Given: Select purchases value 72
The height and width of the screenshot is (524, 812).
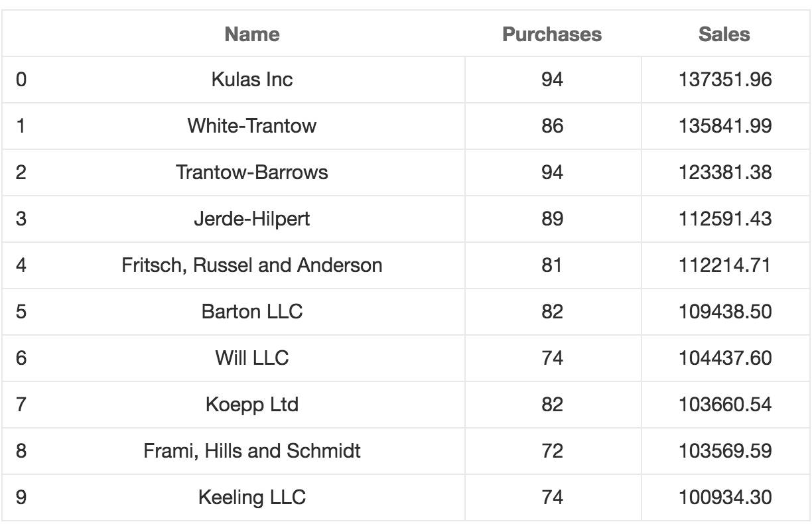Looking at the screenshot, I should coord(552,451).
